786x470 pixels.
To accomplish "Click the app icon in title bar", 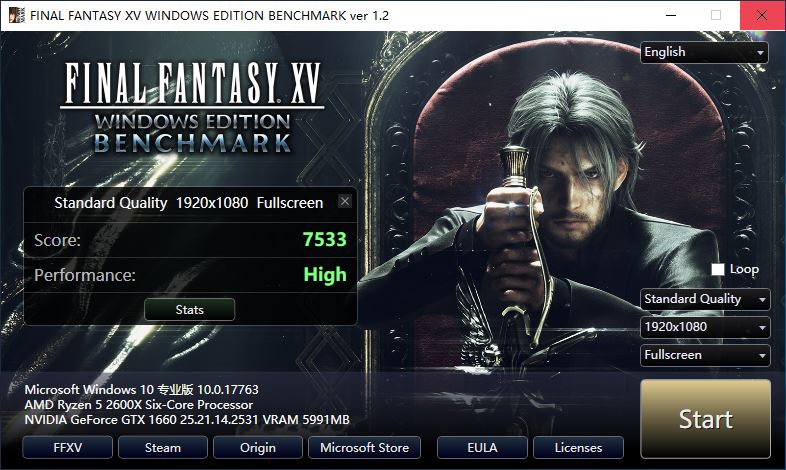I will pyautogui.click(x=16, y=15).
